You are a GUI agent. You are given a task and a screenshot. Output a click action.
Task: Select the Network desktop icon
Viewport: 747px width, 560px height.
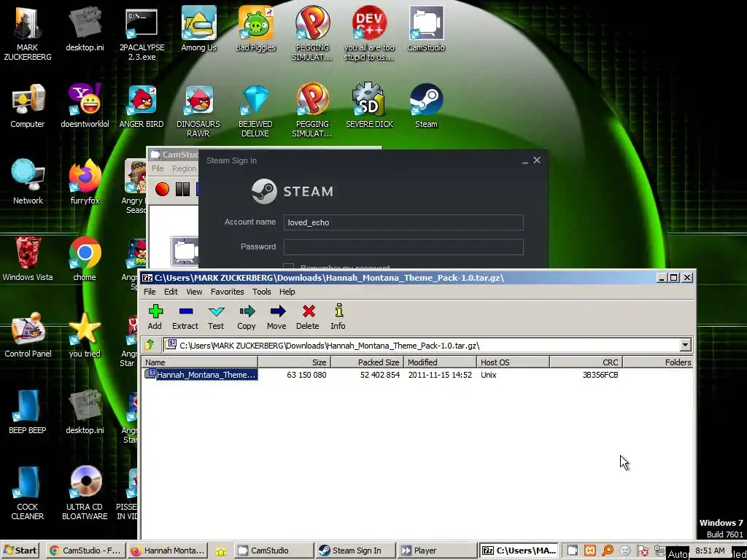27,182
